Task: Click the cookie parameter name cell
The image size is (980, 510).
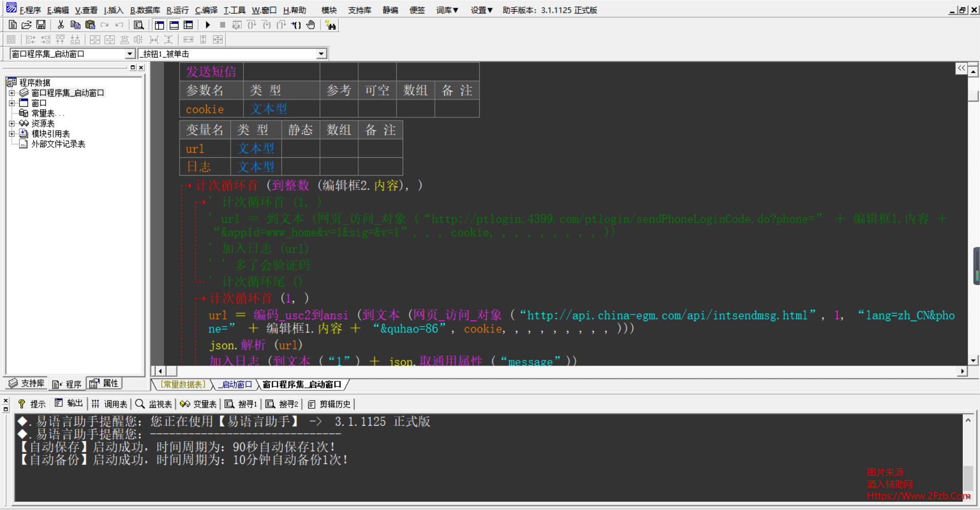Action: pos(211,109)
